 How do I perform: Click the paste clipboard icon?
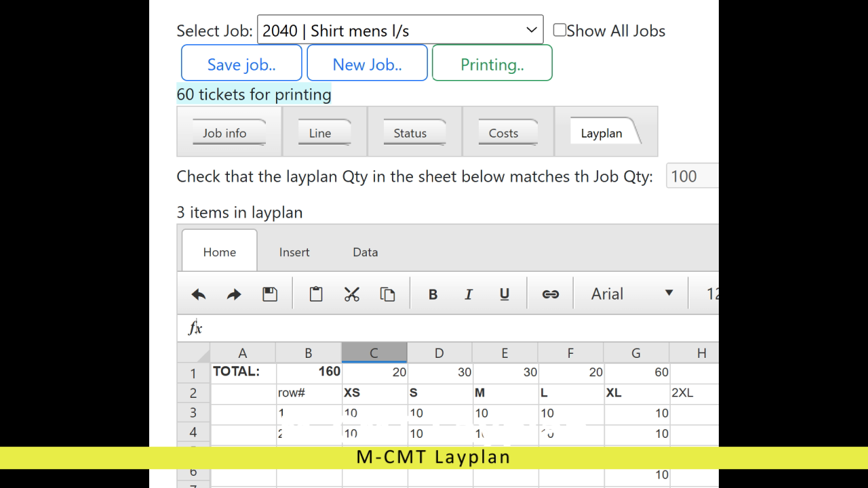point(316,294)
